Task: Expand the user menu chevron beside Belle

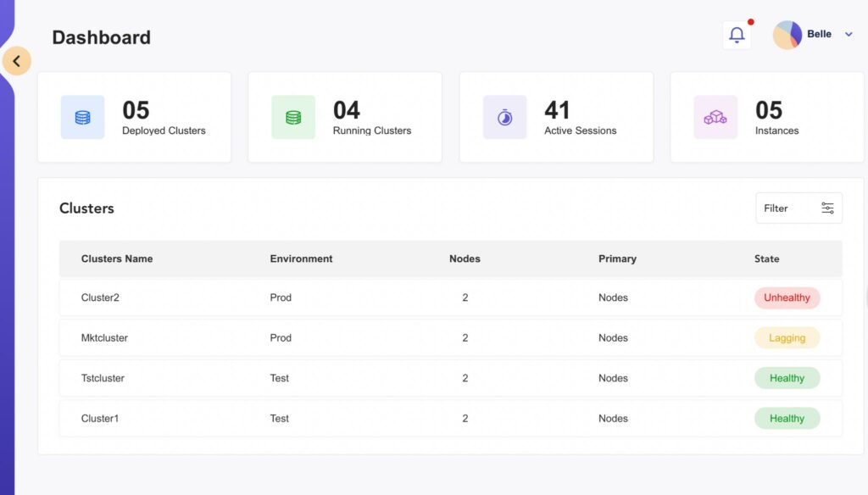Action: [849, 35]
